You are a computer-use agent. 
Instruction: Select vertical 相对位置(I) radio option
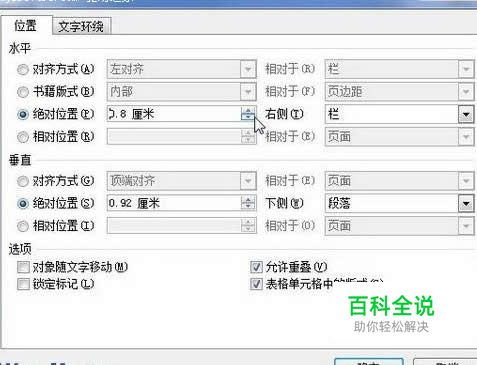pos(23,226)
